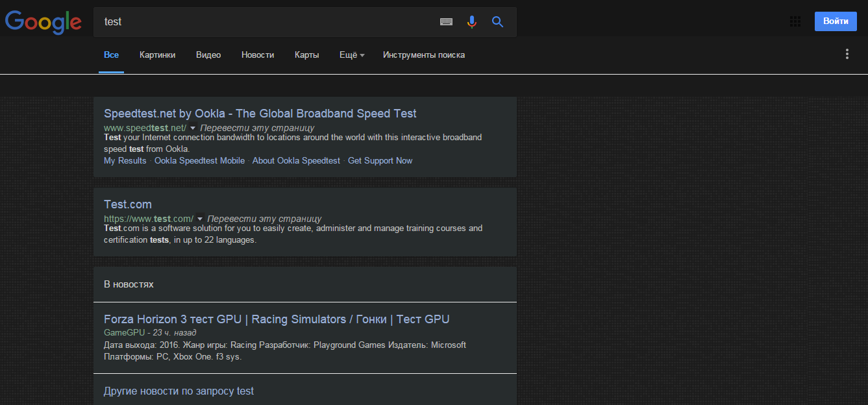
Task: Click the www.speedtest.net/ green URL text
Action: coord(145,128)
